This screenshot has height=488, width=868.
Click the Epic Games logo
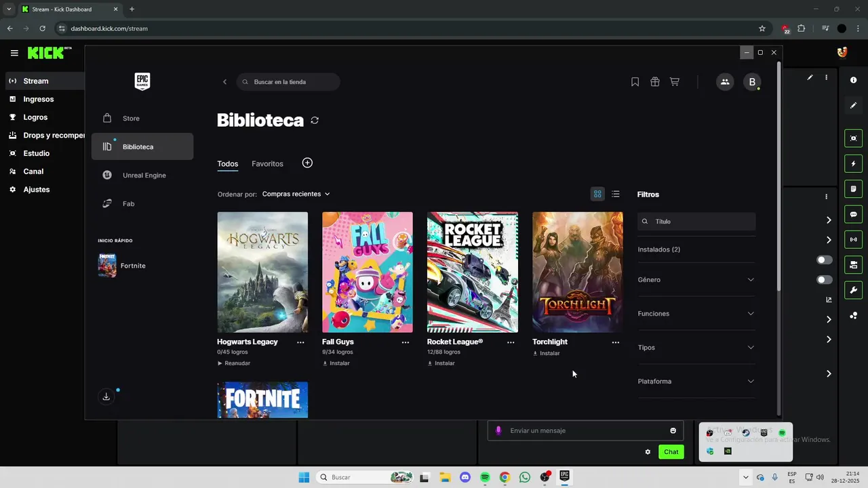pyautogui.click(x=142, y=81)
